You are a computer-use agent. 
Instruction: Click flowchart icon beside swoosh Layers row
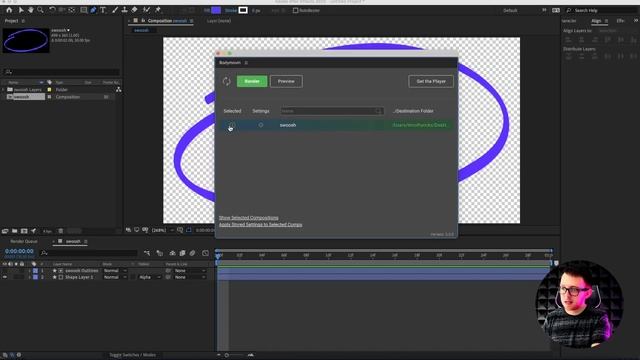tap(118, 89)
